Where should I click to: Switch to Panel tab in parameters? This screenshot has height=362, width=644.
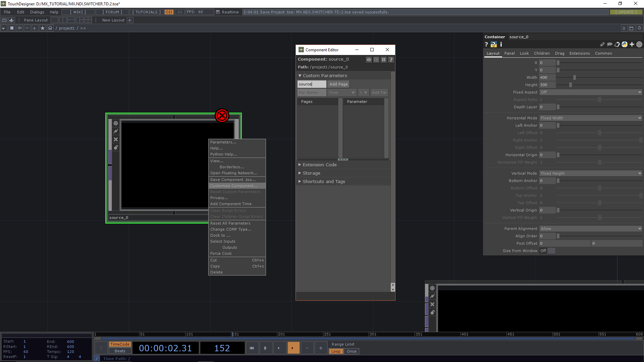[x=509, y=53]
